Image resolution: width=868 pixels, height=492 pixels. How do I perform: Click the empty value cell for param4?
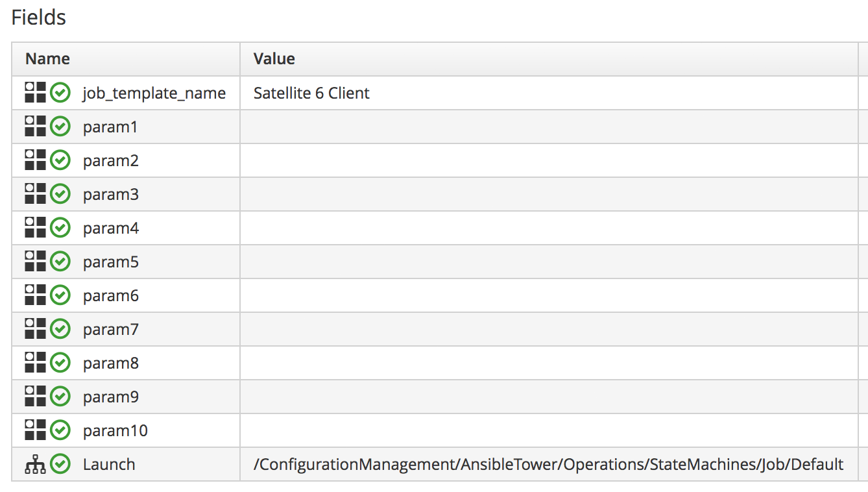(548, 228)
